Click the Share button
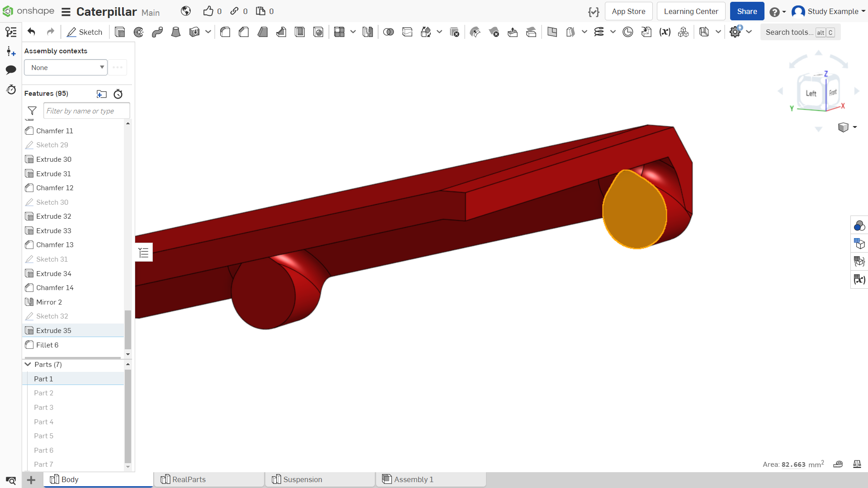This screenshot has width=868, height=488. coord(747,11)
